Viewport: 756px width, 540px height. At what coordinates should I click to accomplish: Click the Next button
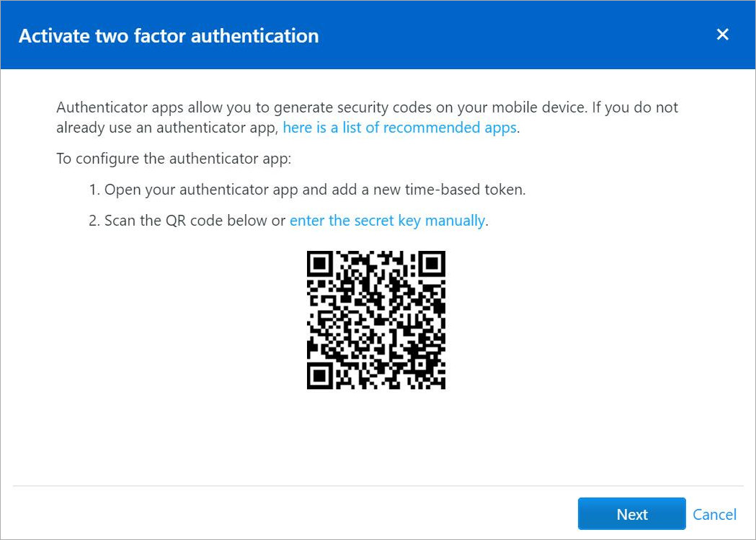click(x=631, y=514)
